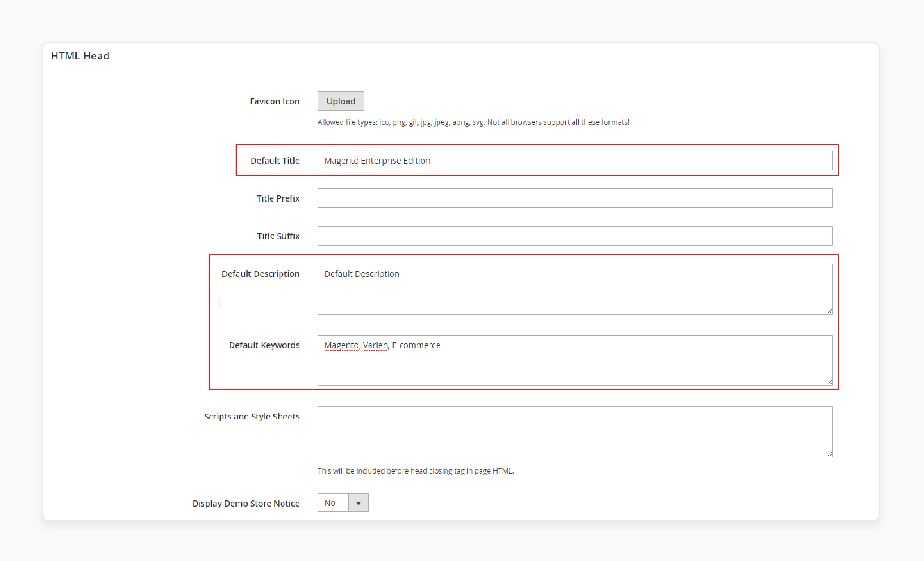Image resolution: width=924 pixels, height=561 pixels.
Task: Focus the Scripts and Style Sheets textarea
Action: (575, 431)
